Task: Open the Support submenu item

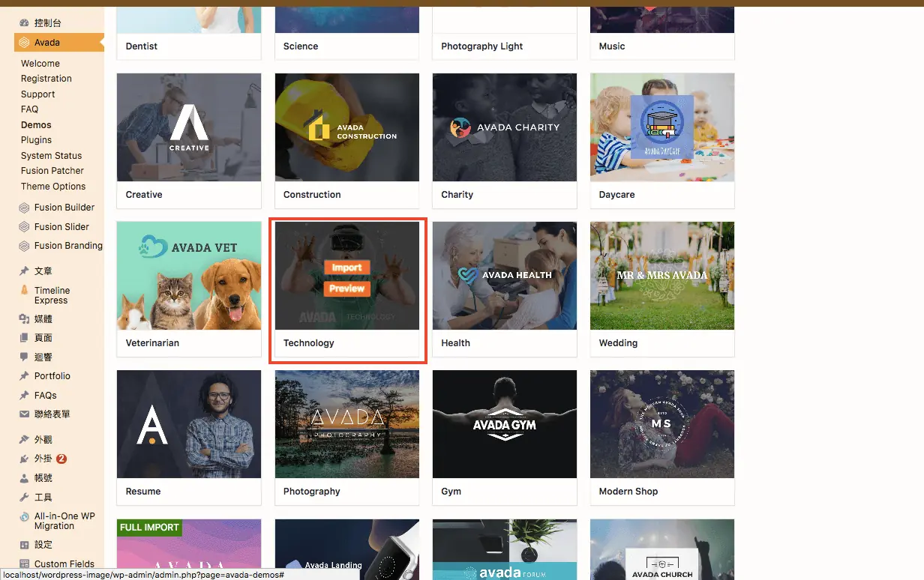Action: 38,94
